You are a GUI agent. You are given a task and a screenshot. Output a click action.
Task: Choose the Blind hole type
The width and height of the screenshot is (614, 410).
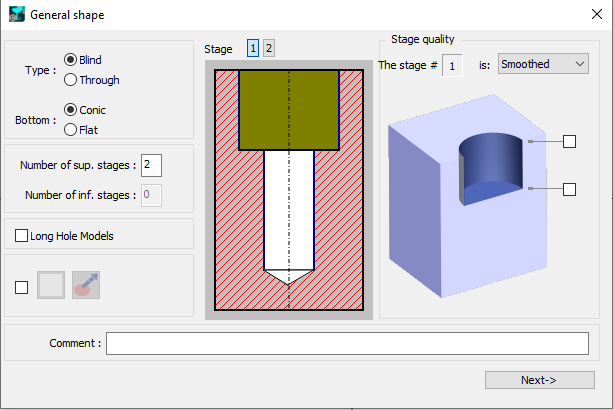tap(71, 60)
